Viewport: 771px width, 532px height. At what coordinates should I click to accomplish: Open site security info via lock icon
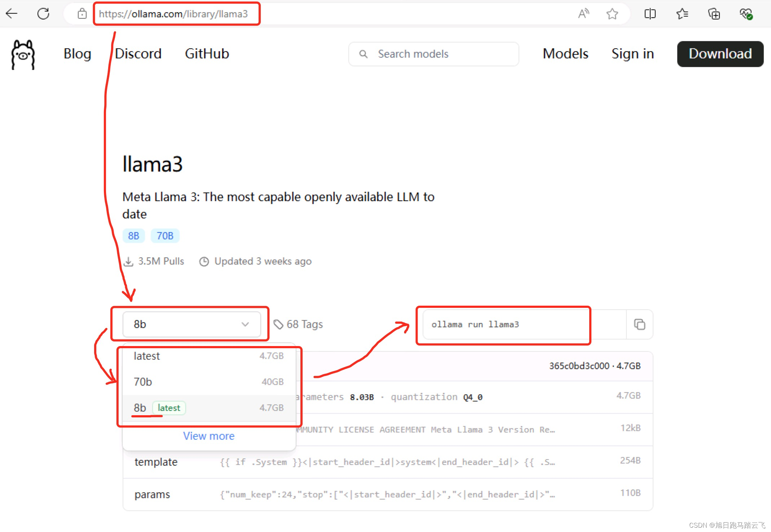[x=82, y=13]
